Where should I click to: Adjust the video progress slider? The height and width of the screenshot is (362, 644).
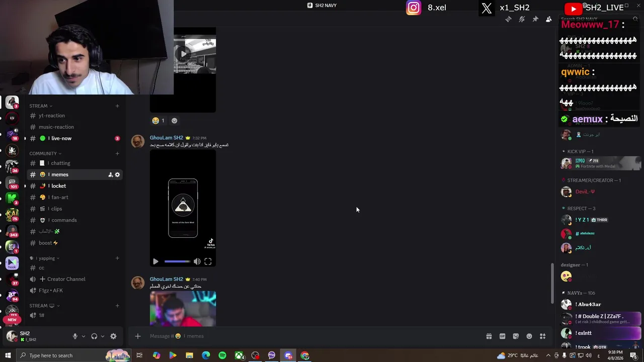pos(177,261)
